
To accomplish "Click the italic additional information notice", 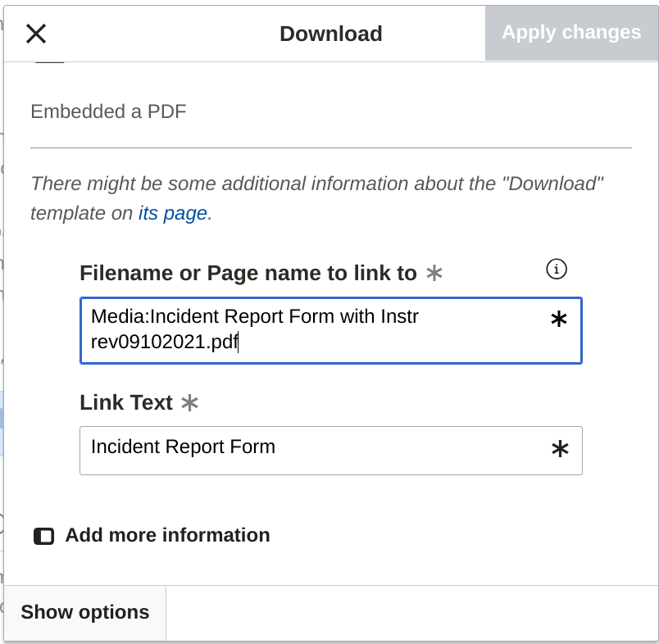I will (x=316, y=197).
